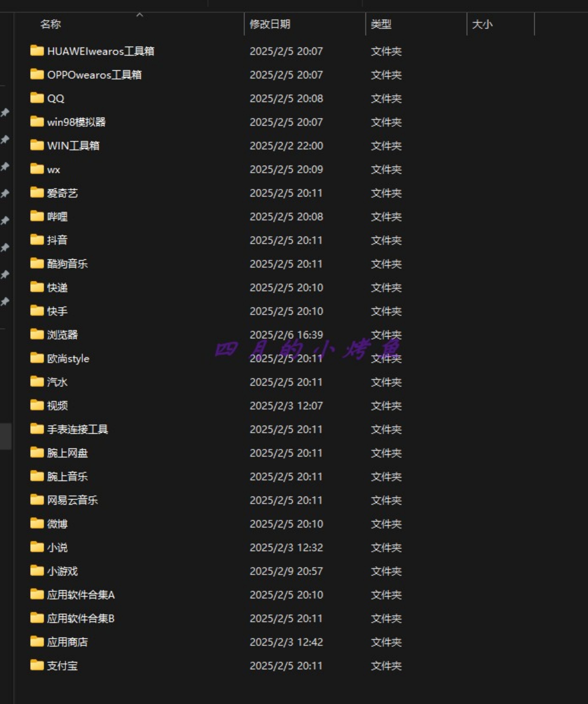588x704 pixels.
Task: Click the wx folder icon
Action: click(37, 169)
